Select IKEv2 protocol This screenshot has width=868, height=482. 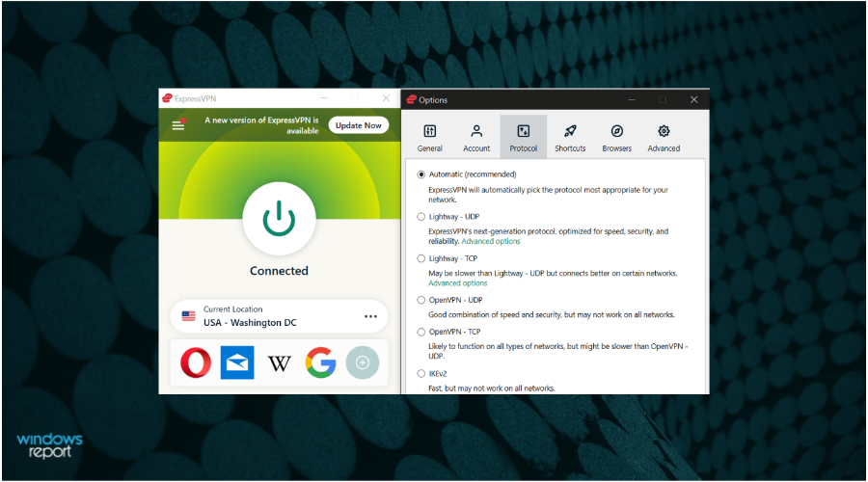[421, 373]
